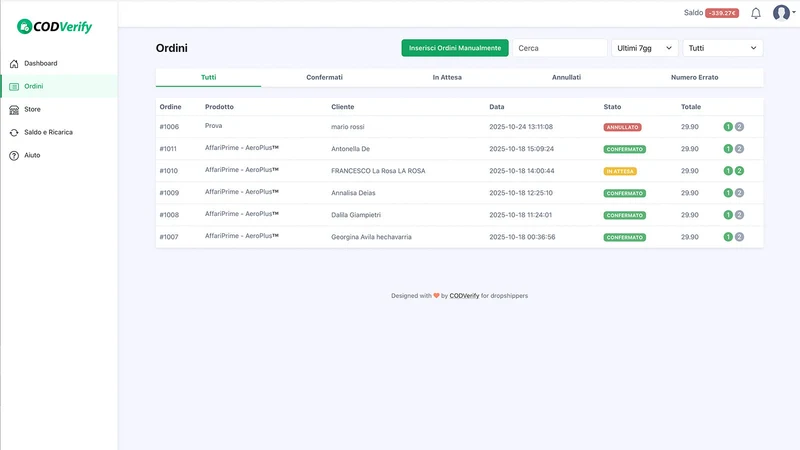This screenshot has width=800, height=450.
Task: Click date 2025-10-18 00:36:56
Action: point(522,237)
